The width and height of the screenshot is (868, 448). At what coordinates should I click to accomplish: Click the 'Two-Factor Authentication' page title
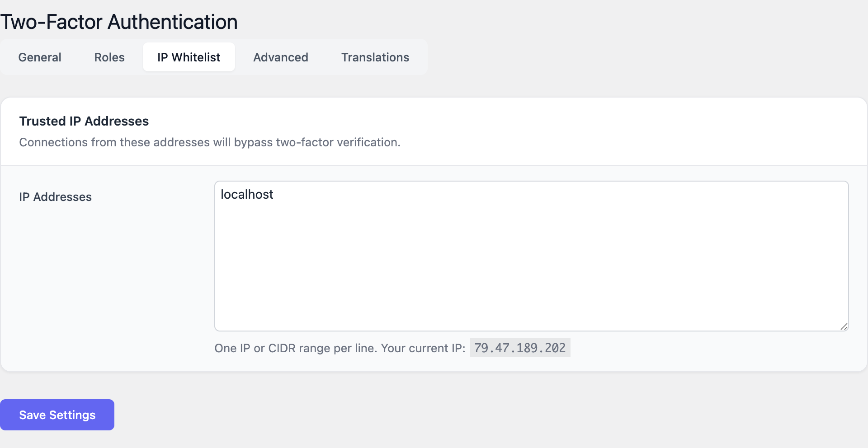tap(119, 22)
